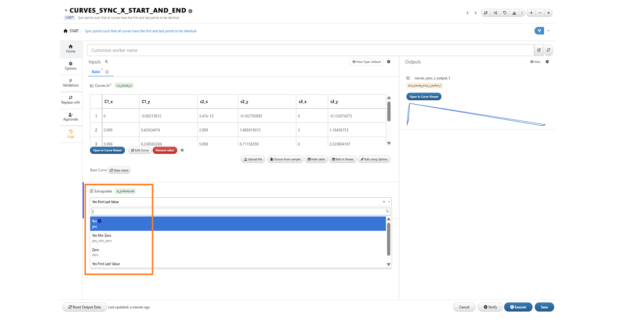The width and height of the screenshot is (644, 335).
Task: Click the download icon in top toolbar
Action: [514, 13]
